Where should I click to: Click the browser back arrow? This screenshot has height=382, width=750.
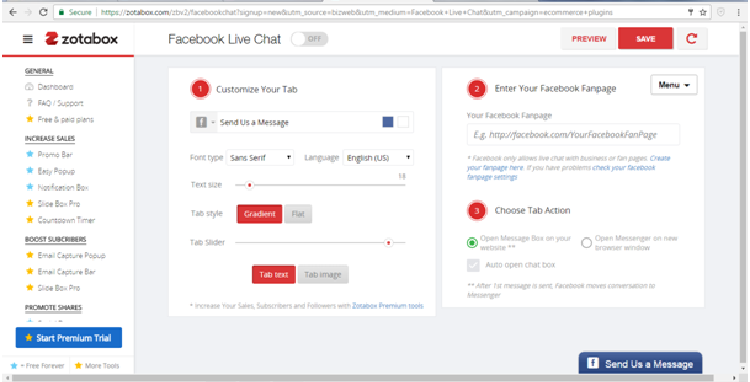pyautogui.click(x=13, y=12)
